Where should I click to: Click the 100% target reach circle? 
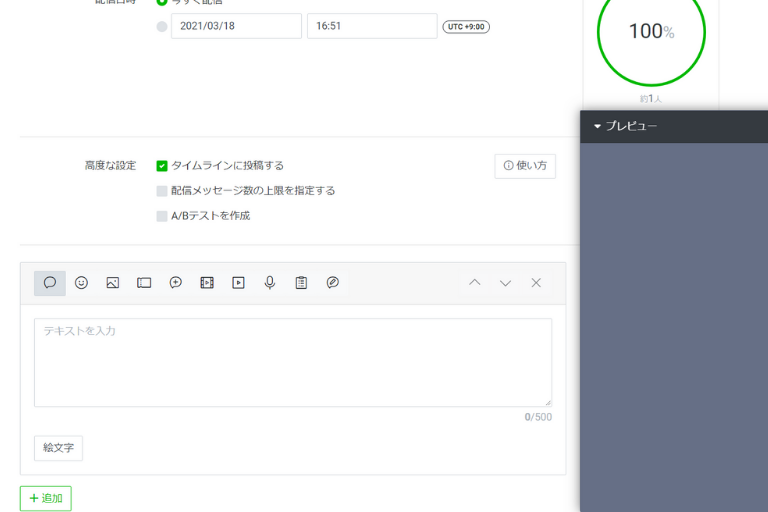(x=651, y=32)
